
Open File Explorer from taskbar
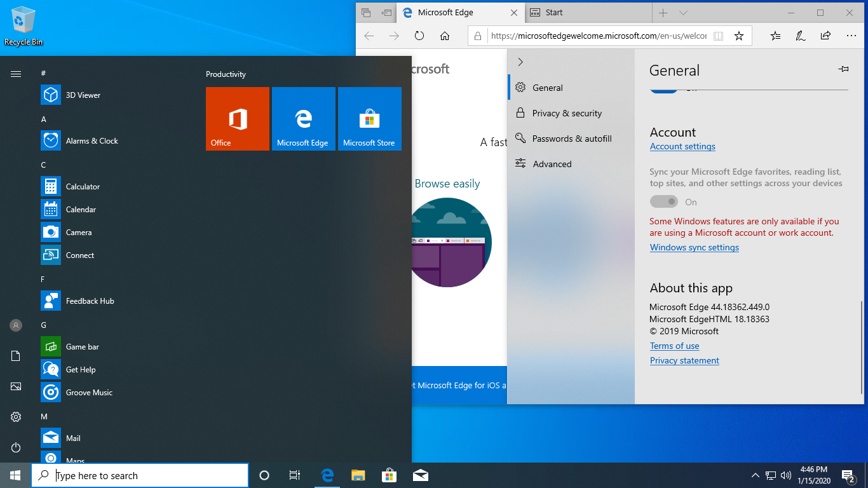click(358, 475)
